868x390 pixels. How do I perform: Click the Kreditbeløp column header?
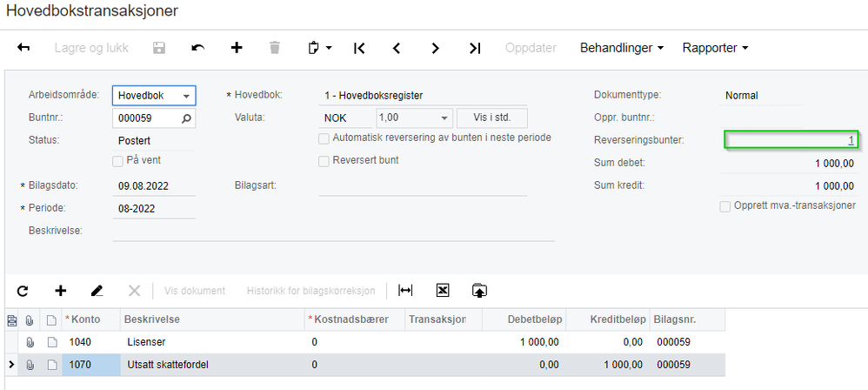click(x=608, y=319)
